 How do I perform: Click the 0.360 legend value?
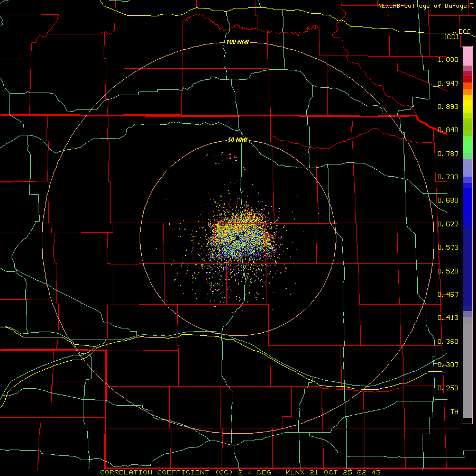click(448, 342)
